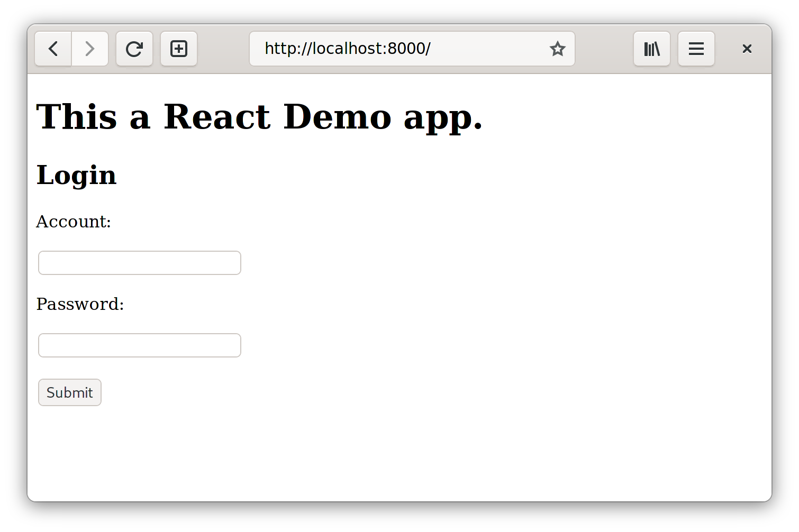Reload the current page
The image size is (799, 532).
(134, 49)
